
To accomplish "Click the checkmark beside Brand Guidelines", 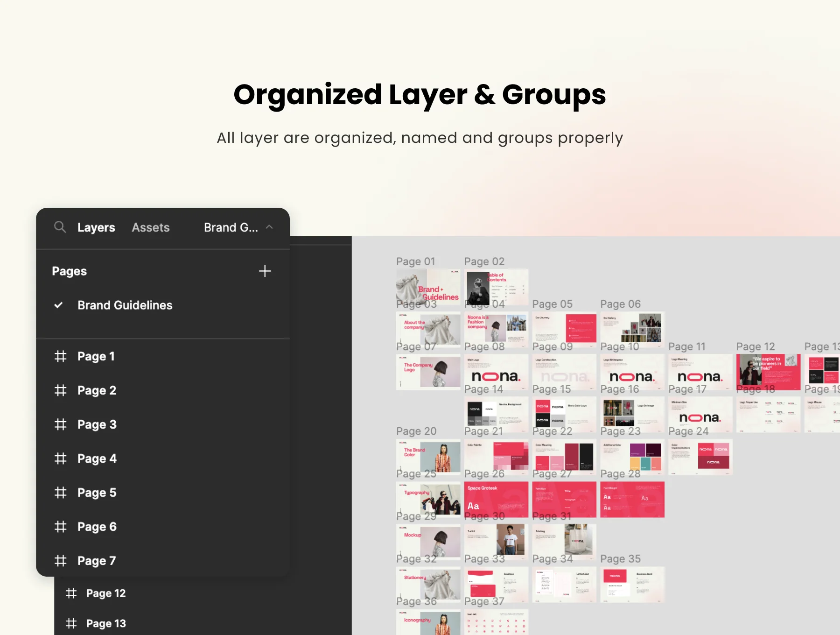I will point(58,305).
